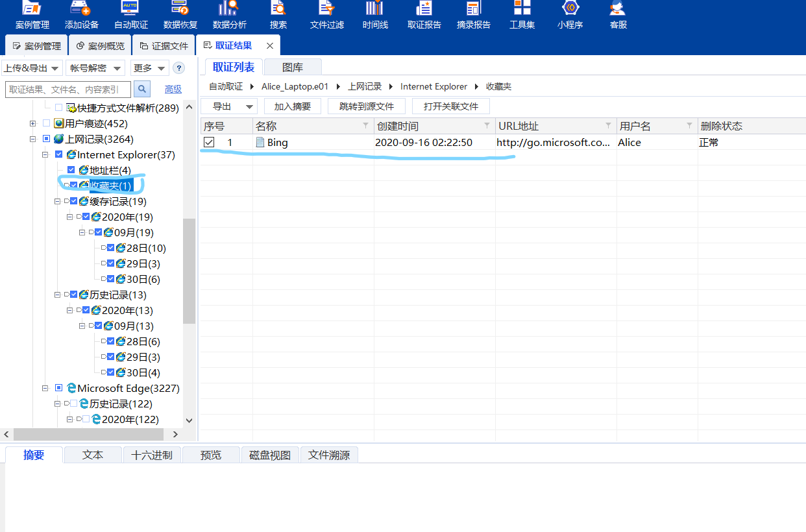Open the 文件过滤 tool
Screen dimensions: 806x532
pyautogui.click(x=327, y=16)
